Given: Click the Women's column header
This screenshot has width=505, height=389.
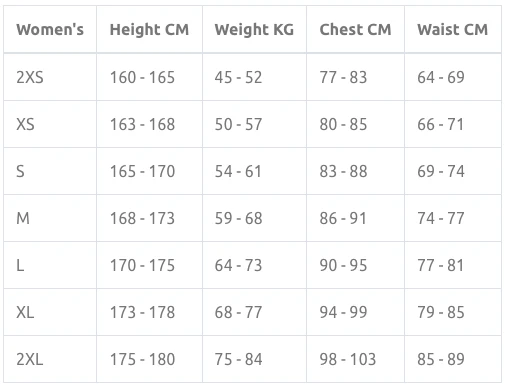Looking at the screenshot, I should pos(50,30).
